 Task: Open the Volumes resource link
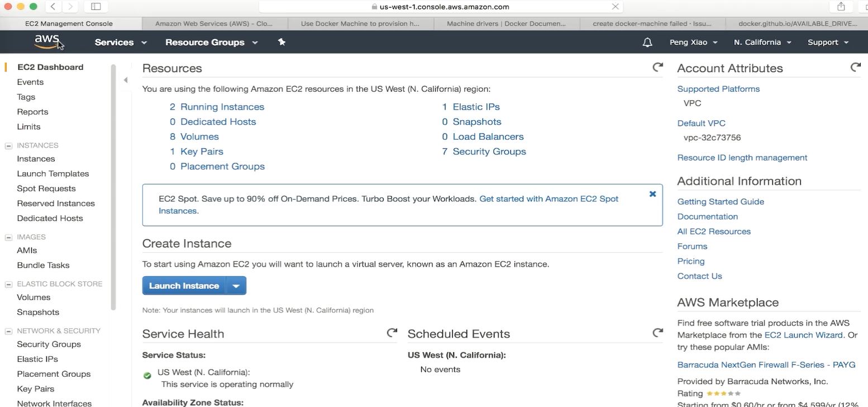[199, 136]
